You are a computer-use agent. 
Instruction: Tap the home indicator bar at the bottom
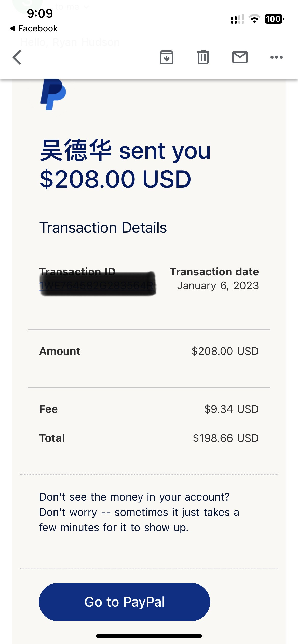click(149, 636)
